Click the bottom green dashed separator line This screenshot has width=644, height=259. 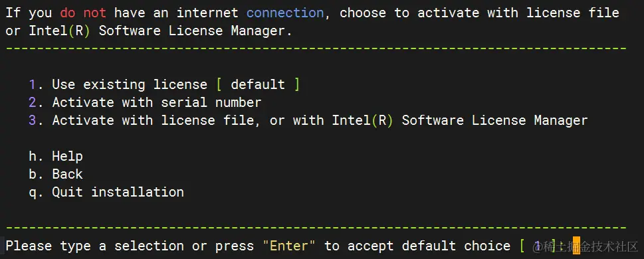tap(316, 227)
